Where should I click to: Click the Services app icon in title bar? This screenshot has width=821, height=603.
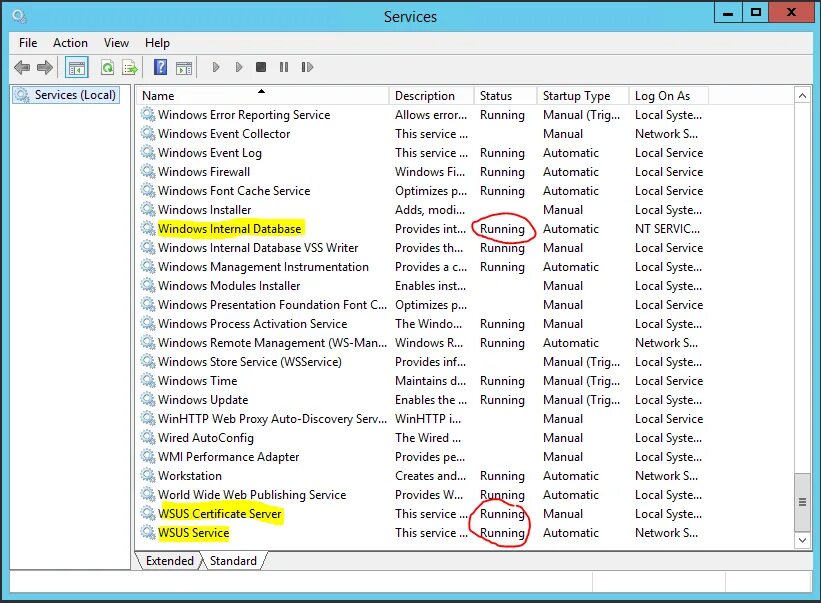pos(20,16)
